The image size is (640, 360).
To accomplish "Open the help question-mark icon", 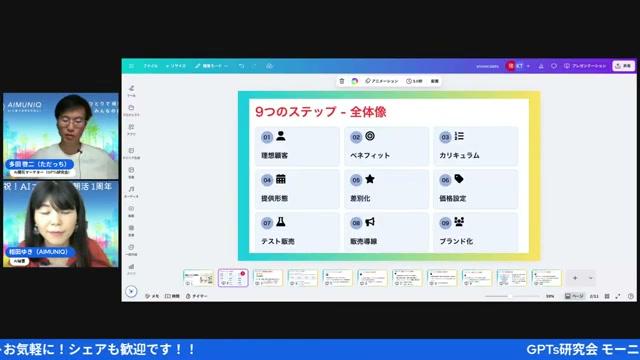I will coord(631,296).
